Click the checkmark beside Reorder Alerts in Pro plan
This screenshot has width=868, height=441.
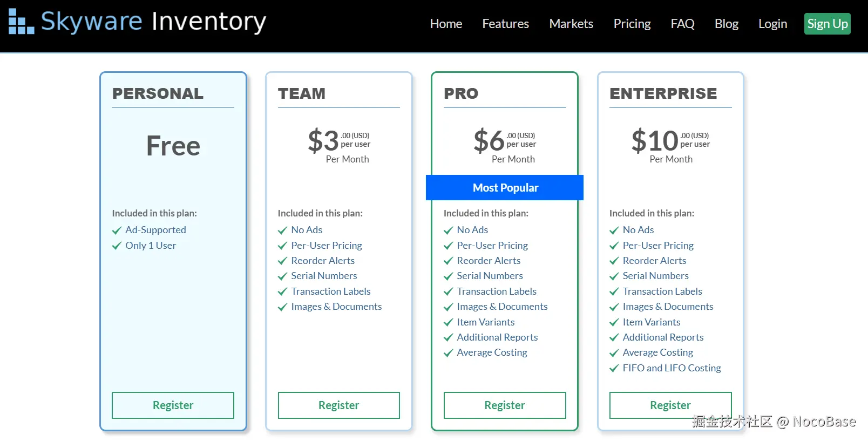[448, 261]
